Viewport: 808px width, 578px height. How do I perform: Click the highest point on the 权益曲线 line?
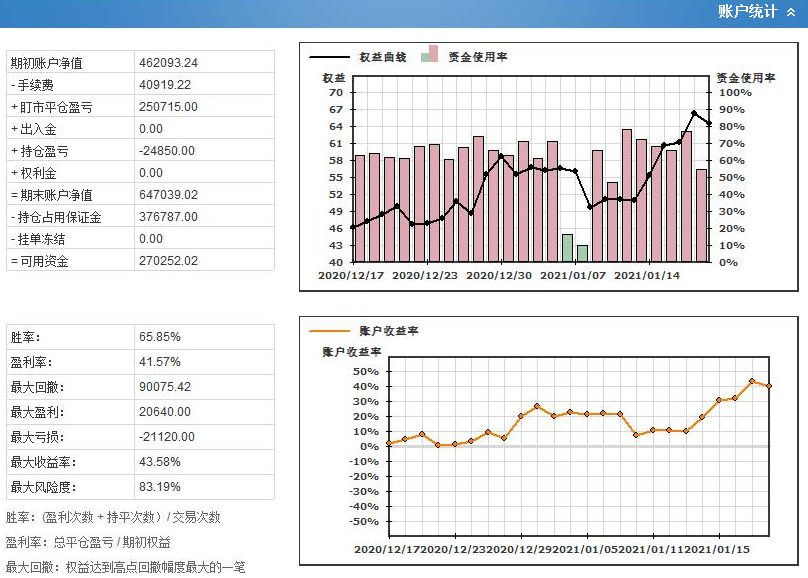[x=694, y=113]
